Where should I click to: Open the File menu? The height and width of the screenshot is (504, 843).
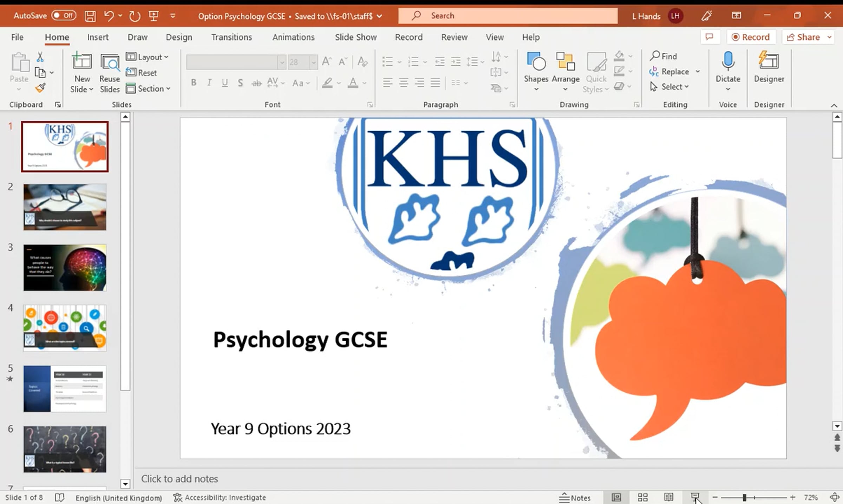[x=17, y=37]
